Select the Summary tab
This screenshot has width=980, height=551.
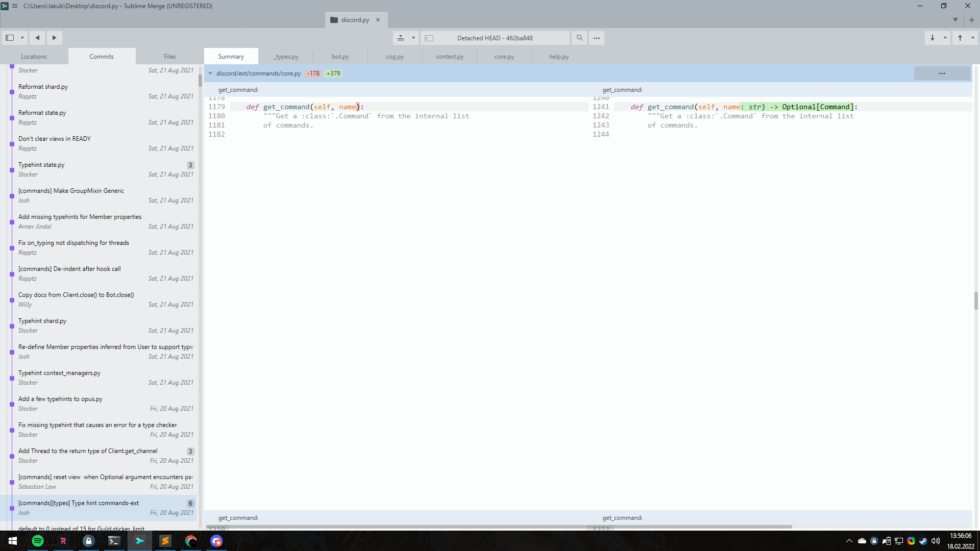pos(231,57)
